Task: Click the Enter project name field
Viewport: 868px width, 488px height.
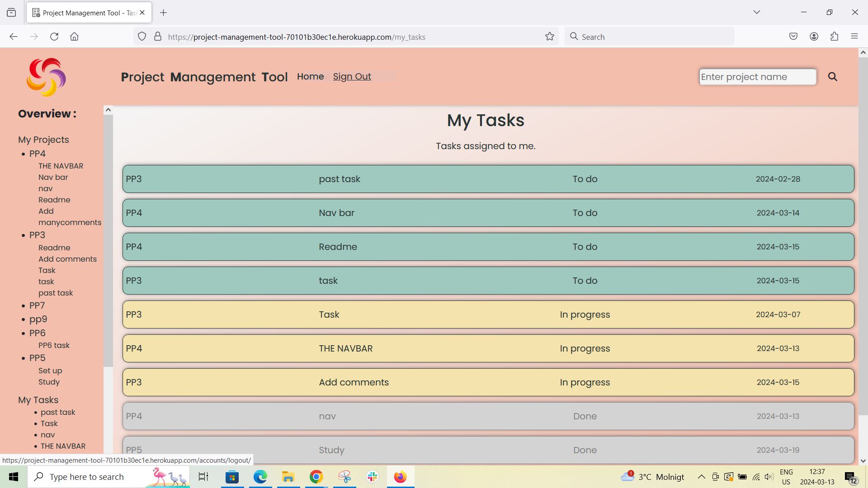Action: (x=757, y=77)
